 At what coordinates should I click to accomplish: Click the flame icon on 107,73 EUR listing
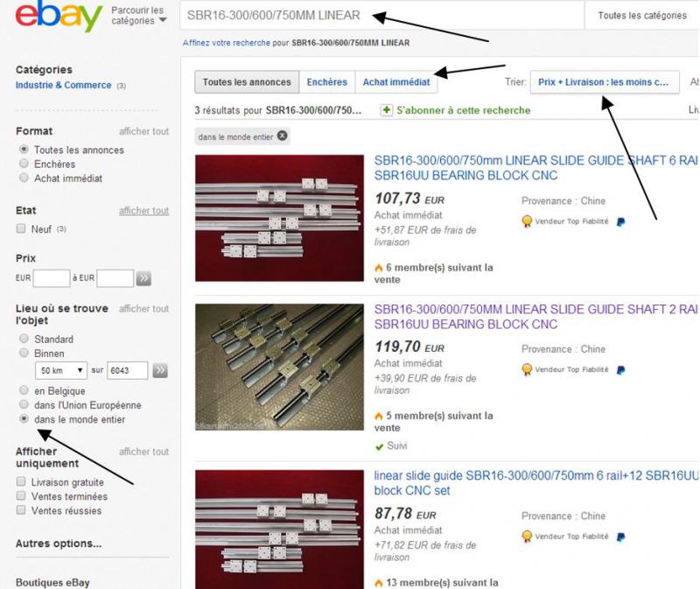click(x=379, y=268)
